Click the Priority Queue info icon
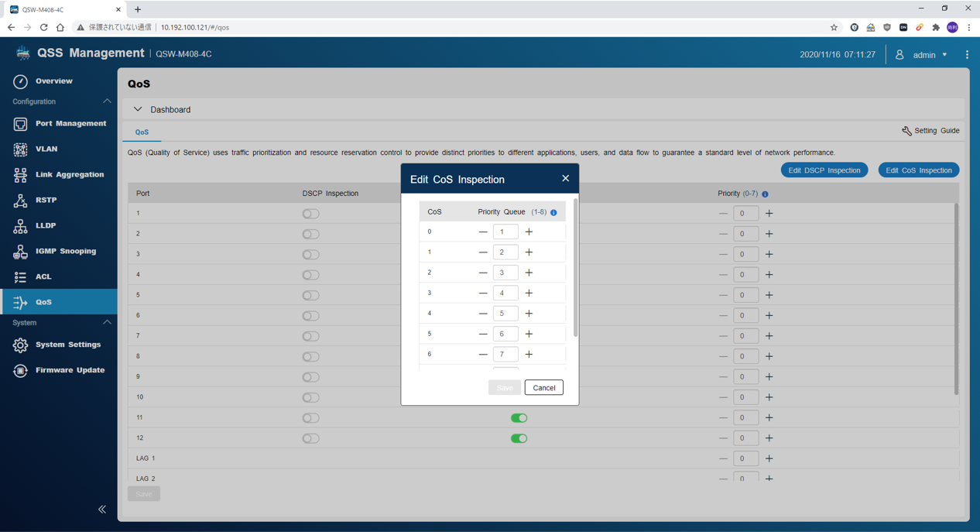 click(x=553, y=212)
